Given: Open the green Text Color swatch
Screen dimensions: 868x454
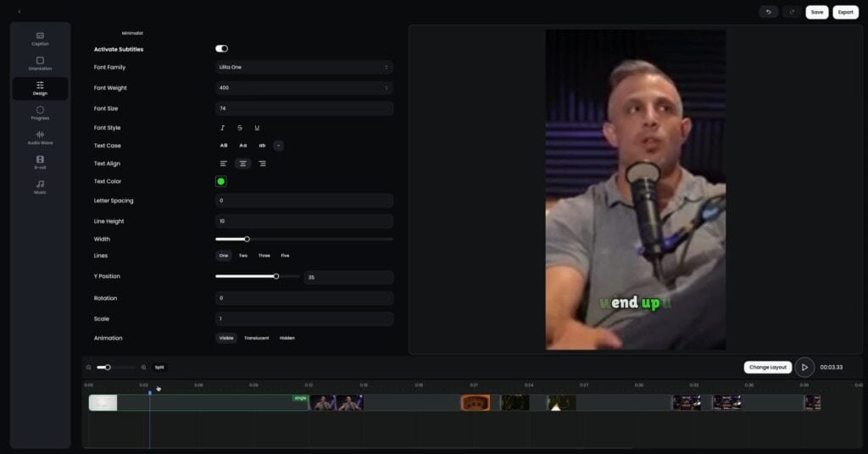Looking at the screenshot, I should pos(221,181).
